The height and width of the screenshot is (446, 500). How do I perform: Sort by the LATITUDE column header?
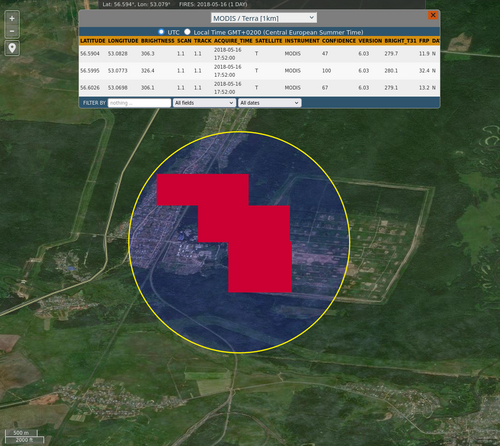[93, 41]
